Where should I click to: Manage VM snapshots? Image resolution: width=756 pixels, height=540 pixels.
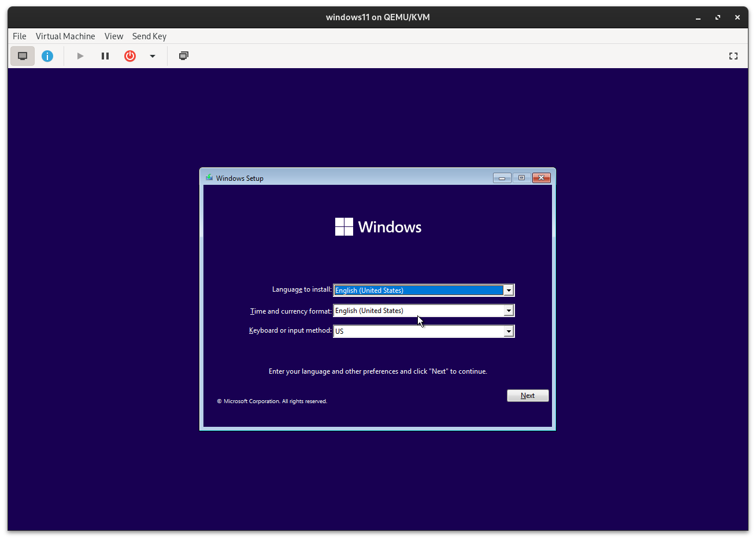[x=184, y=56]
